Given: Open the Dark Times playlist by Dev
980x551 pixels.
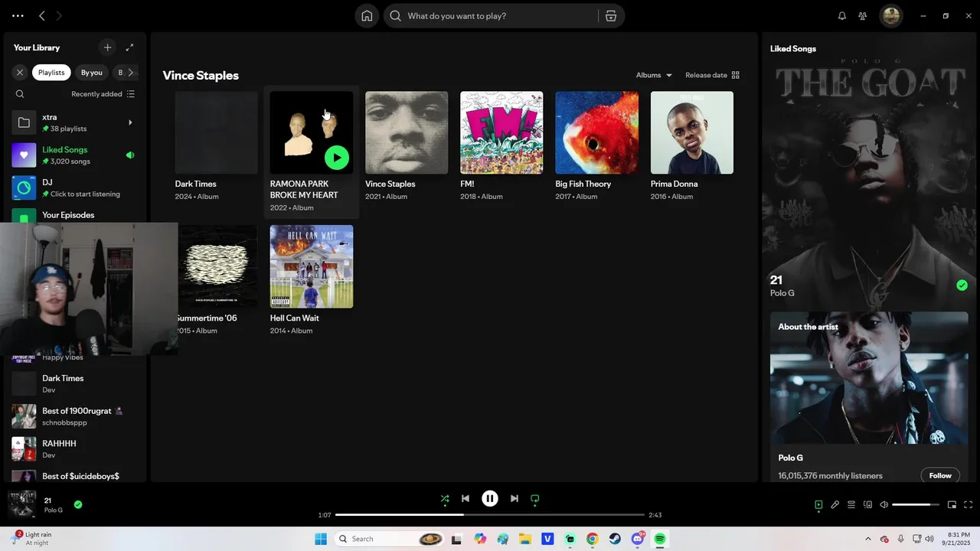Looking at the screenshot, I should click(x=75, y=383).
